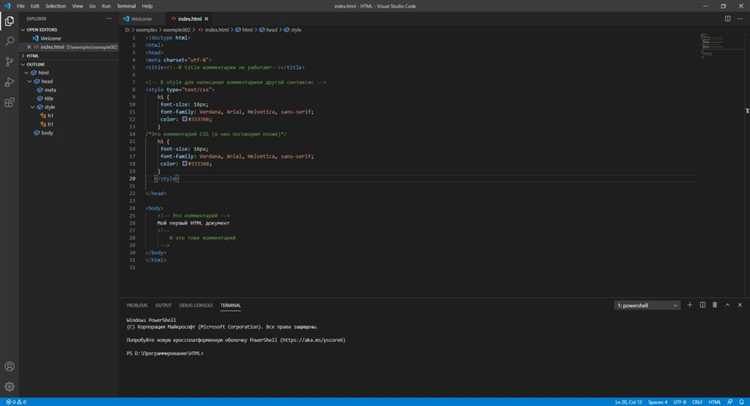
Task: Click the Ln/Col cursor position indicator
Action: [x=629, y=402]
